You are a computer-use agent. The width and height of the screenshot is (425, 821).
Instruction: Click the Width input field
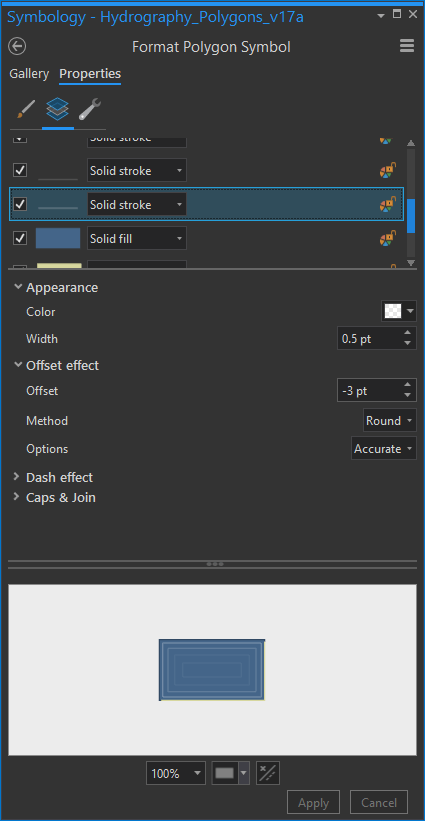click(377, 339)
